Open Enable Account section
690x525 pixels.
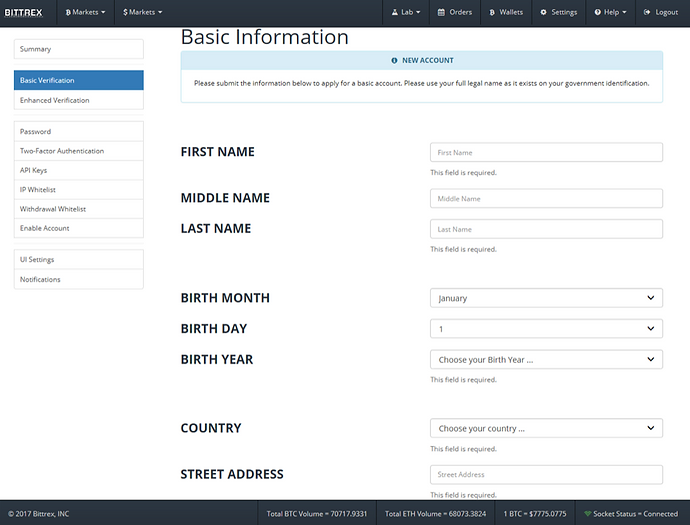[79, 228]
